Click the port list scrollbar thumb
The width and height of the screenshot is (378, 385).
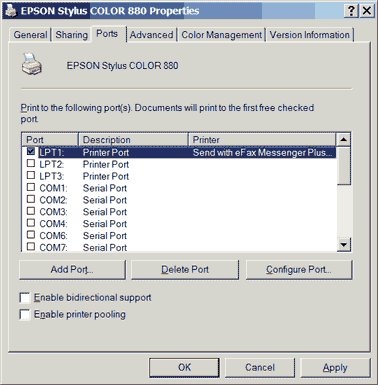point(343,166)
